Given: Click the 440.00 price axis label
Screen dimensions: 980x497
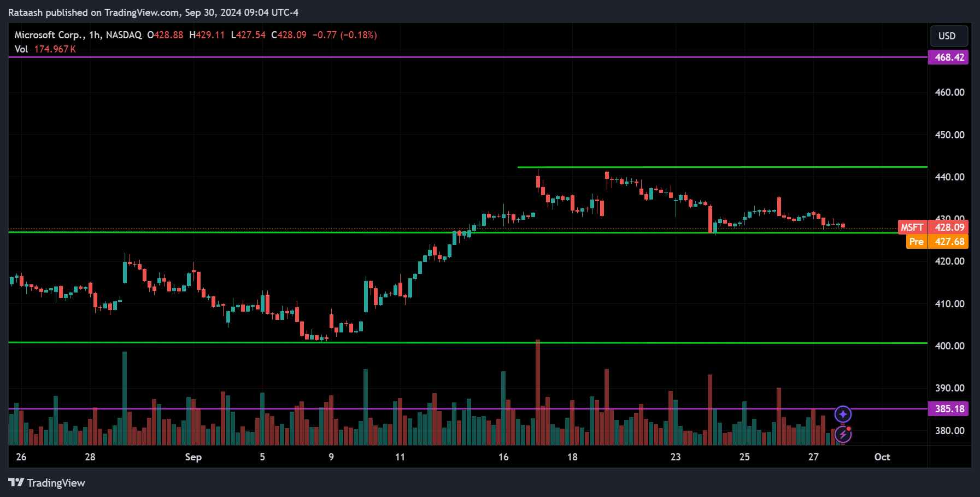Looking at the screenshot, I should [x=949, y=177].
